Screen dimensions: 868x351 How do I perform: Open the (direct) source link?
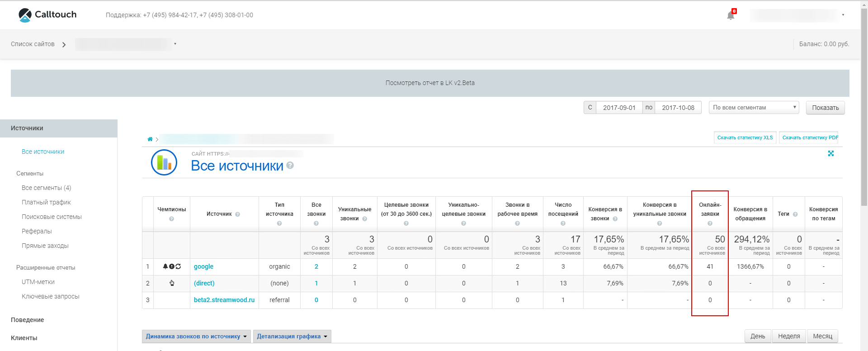coord(204,283)
